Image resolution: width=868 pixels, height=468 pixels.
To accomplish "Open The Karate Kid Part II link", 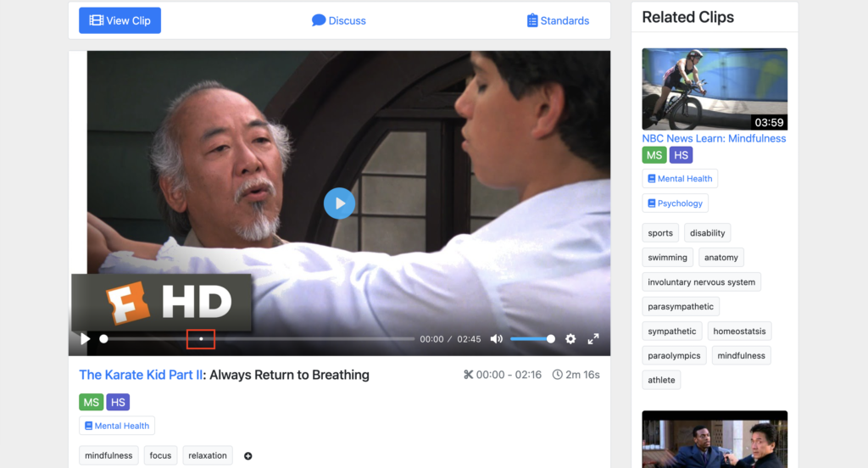I will [x=141, y=375].
